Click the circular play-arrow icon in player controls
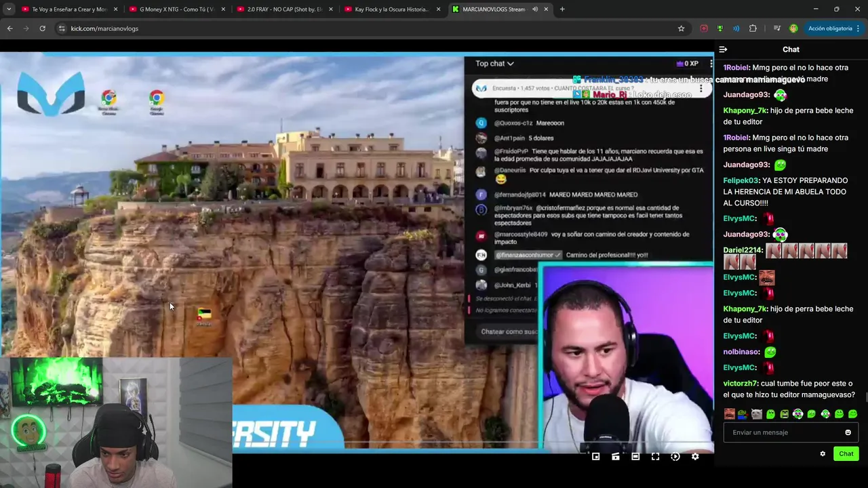868x488 pixels. [675, 457]
